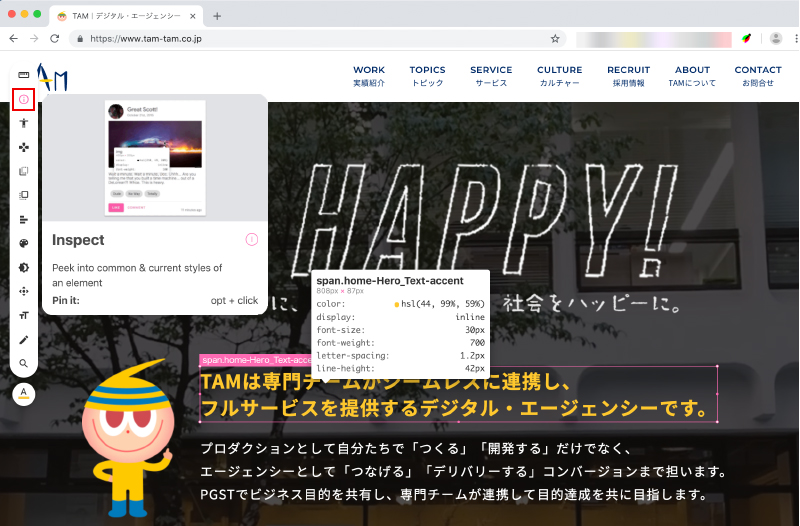
Task: Select the Move tool with four arrows
Action: [23, 147]
